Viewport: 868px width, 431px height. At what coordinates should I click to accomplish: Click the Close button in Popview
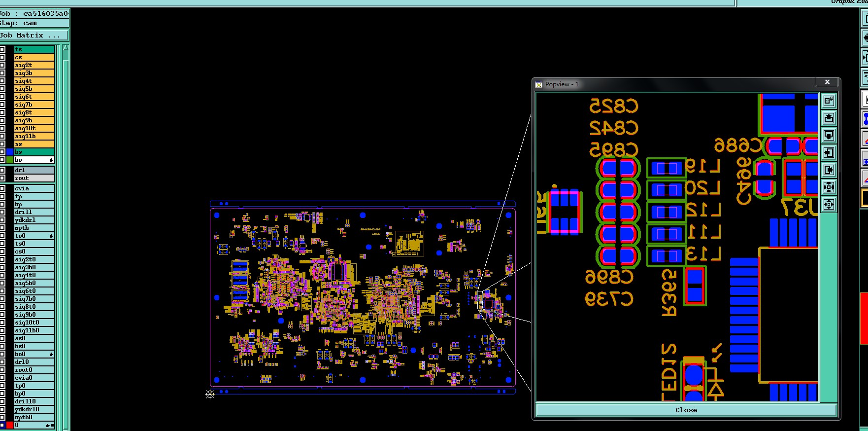point(686,410)
